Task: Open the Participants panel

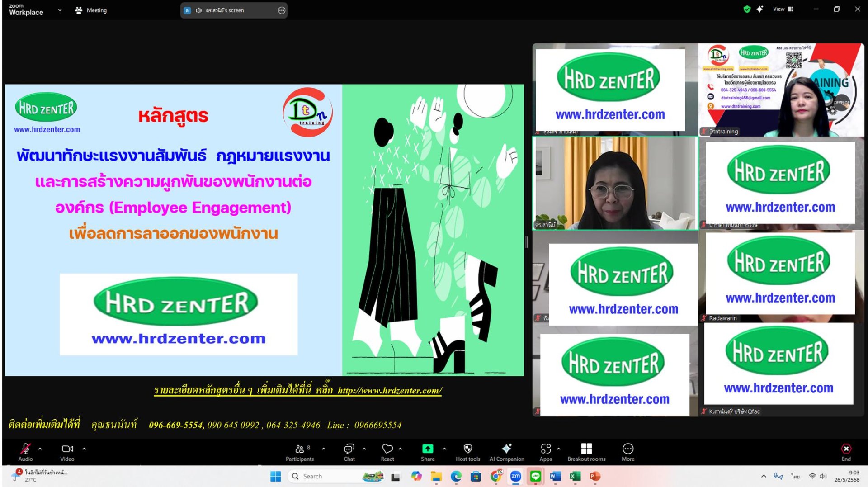Action: pos(299,452)
